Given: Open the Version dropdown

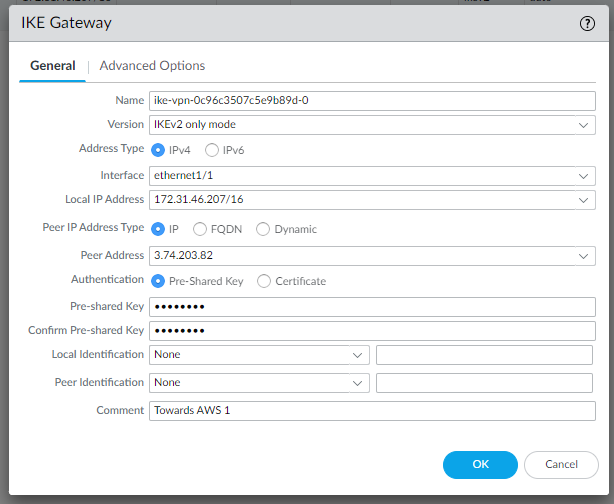Looking at the screenshot, I should click(583, 125).
